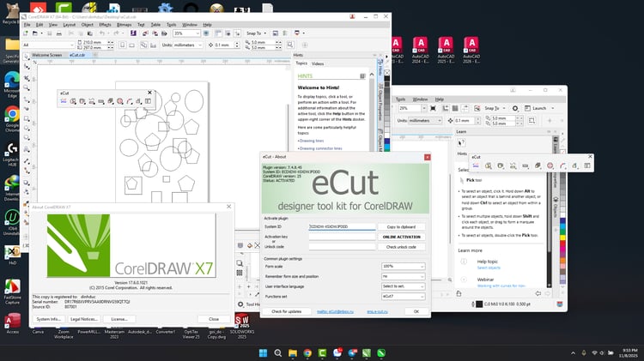Click ONLINE ACTIVATION button

(x=401, y=237)
